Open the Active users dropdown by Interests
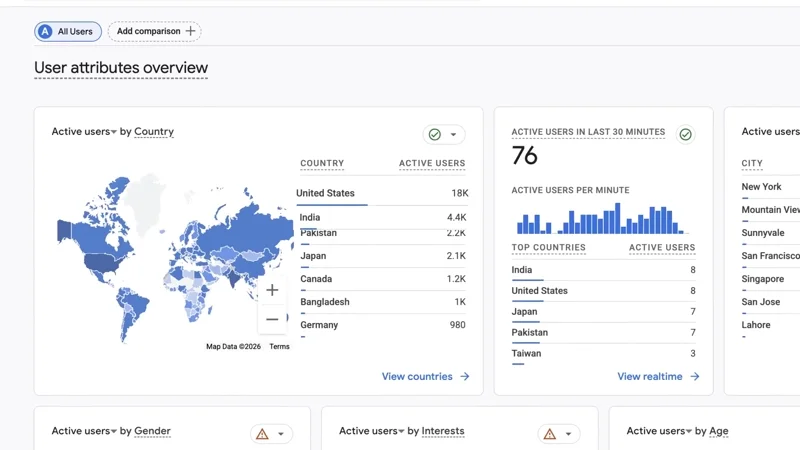 372,431
